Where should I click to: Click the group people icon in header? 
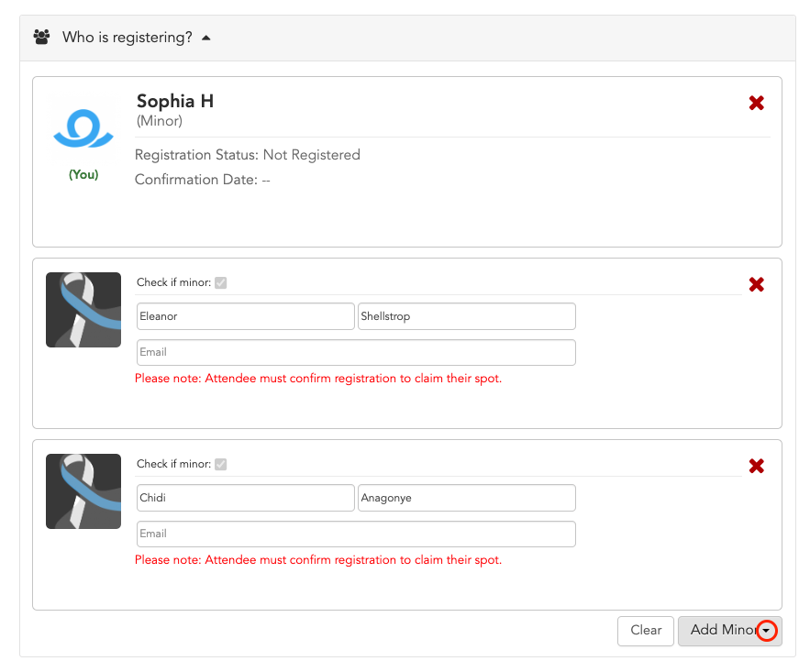pyautogui.click(x=41, y=38)
